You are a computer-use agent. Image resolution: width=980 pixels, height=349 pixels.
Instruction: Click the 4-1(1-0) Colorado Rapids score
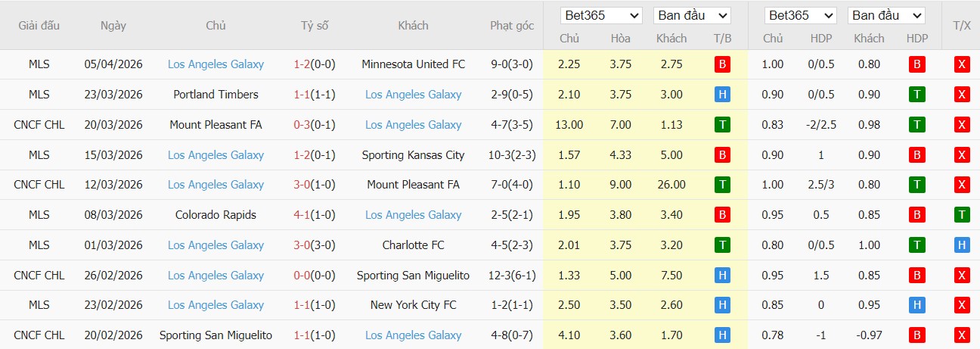tap(315, 215)
